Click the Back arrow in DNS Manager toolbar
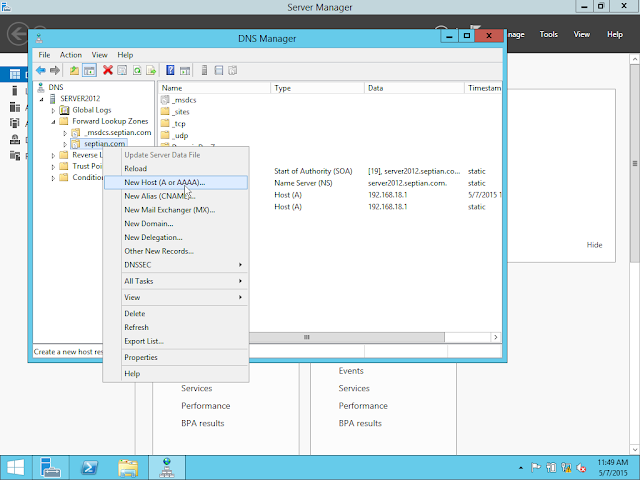 pos(40,71)
